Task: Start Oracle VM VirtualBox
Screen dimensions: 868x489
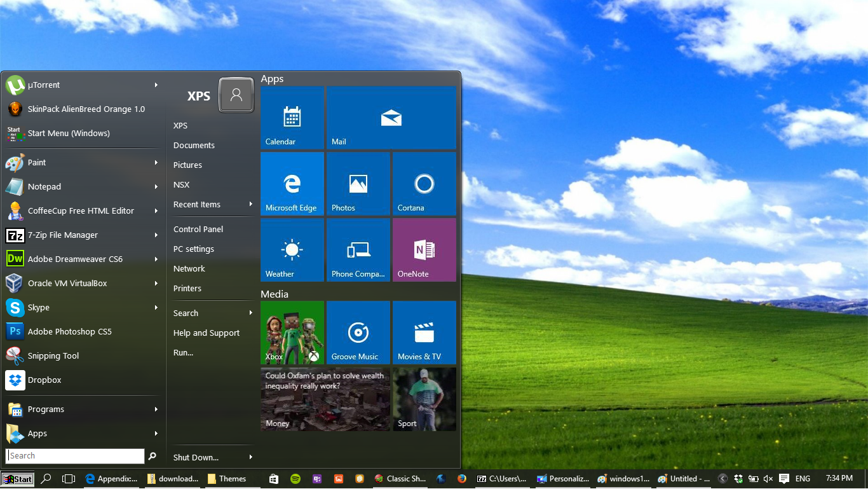Action: point(68,283)
